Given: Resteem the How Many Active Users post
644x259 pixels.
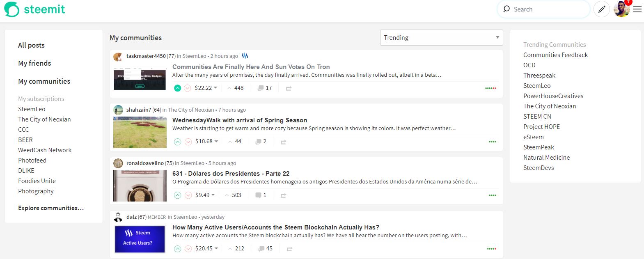Looking at the screenshot, I should pyautogui.click(x=290, y=249).
